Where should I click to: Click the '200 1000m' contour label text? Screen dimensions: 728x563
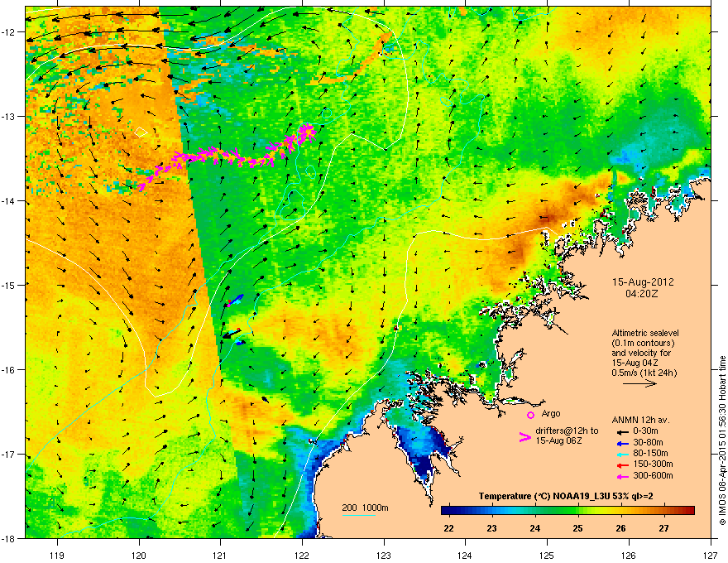point(365,508)
